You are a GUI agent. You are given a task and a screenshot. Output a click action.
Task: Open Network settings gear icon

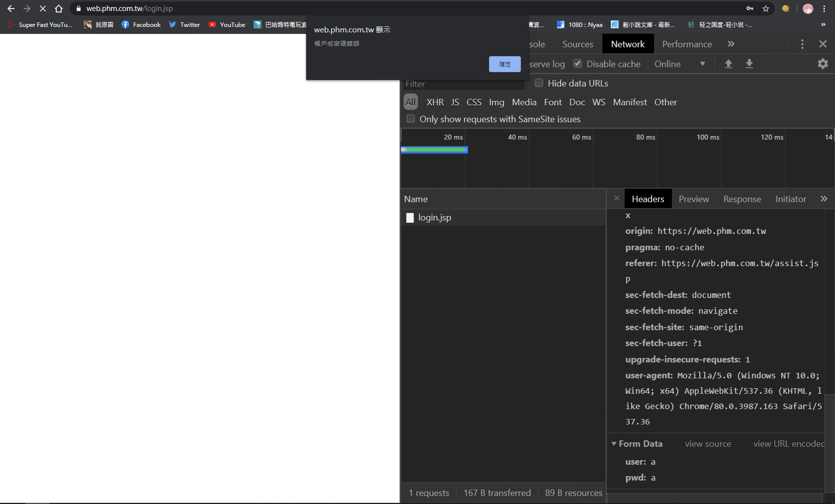[823, 64]
